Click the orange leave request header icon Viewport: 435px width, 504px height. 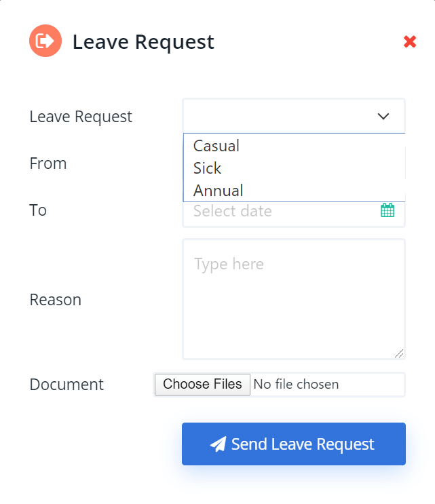click(x=45, y=41)
